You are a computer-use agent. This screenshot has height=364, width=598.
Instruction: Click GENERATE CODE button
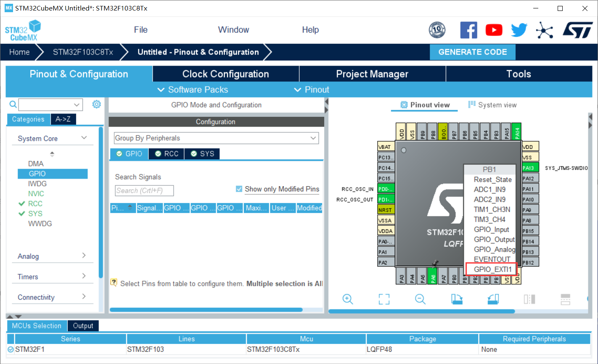pos(473,52)
